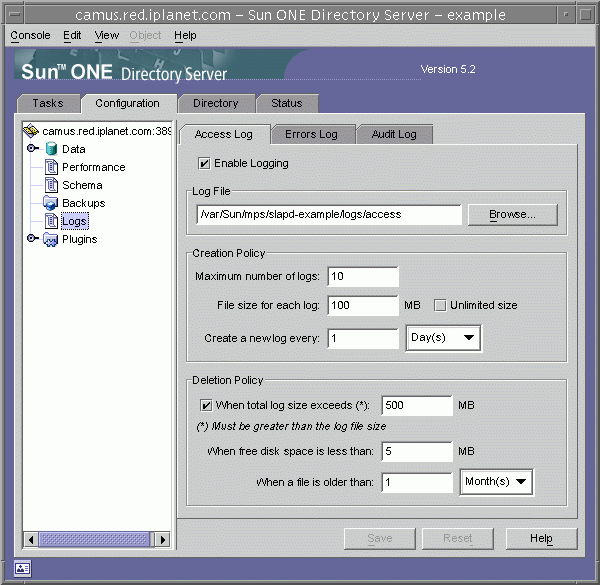
Task: Select the camus.red.iplanet.com:389 root node
Action: coord(106,131)
